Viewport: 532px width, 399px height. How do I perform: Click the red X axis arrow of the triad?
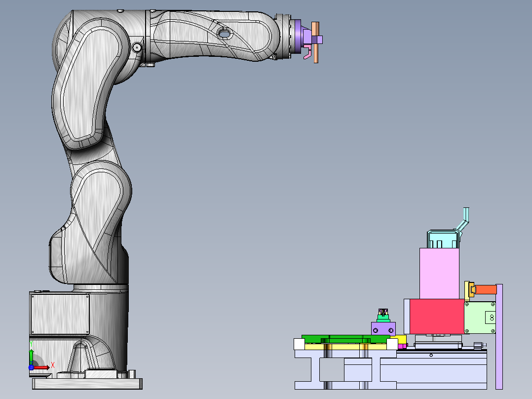41,367
